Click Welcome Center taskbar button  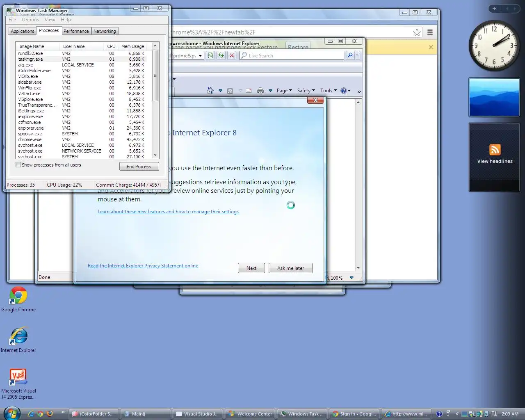point(251,414)
